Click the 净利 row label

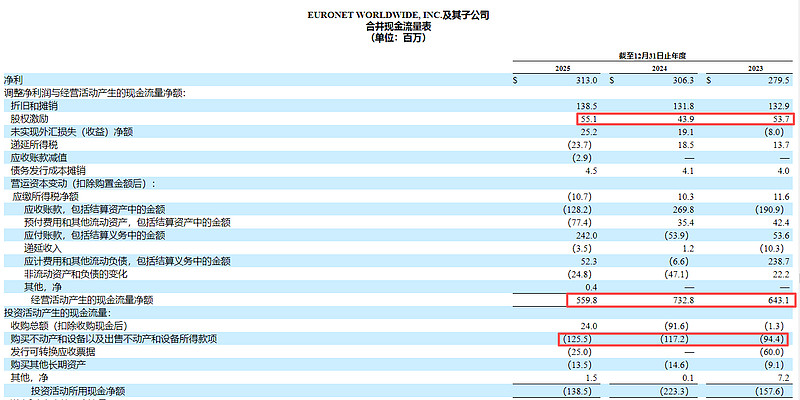pos(13,80)
